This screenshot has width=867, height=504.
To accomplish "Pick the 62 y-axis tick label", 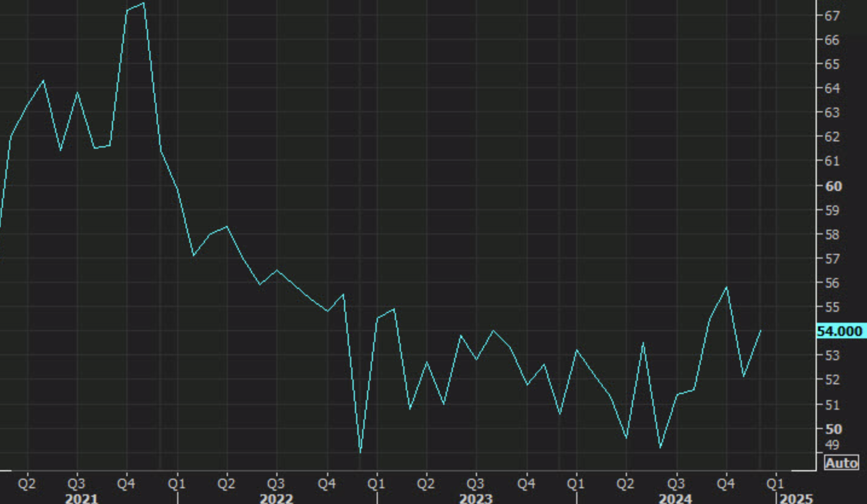I will point(832,137).
